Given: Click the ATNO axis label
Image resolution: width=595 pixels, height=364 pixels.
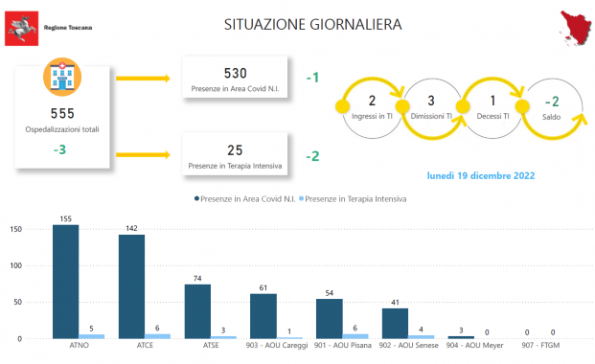Looking at the screenshot, I should [79, 346].
